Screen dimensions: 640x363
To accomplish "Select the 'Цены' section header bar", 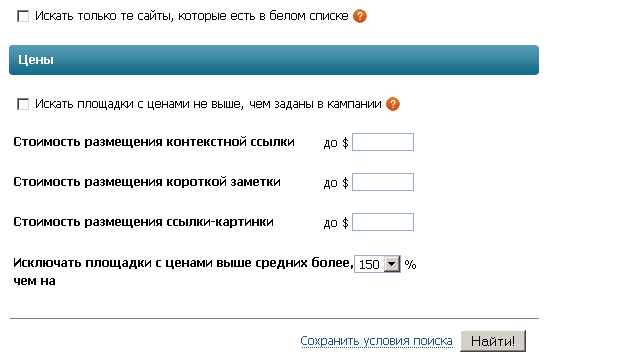I will pyautogui.click(x=274, y=60).
